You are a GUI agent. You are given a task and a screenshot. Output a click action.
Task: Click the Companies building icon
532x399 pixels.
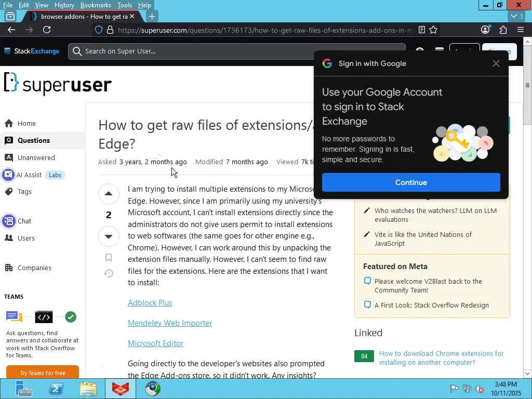pos(9,268)
